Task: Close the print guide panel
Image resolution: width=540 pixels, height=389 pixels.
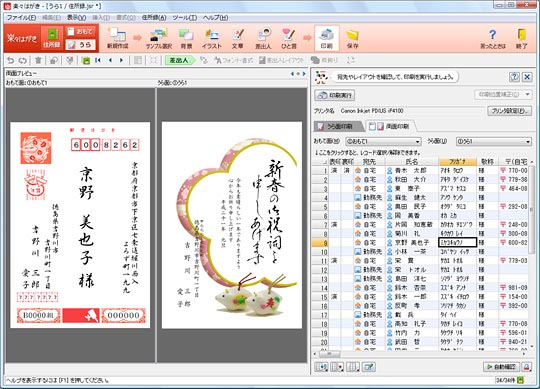Action: click(527, 77)
